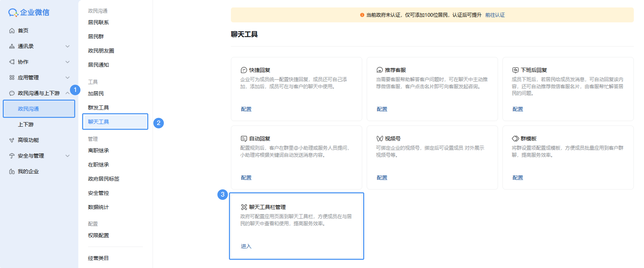Click the 企业微信 logo

[29, 12]
